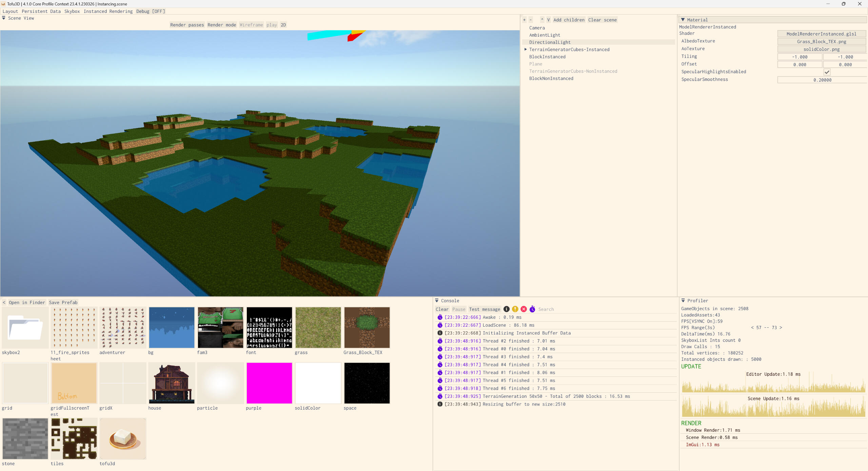This screenshot has height=471, width=868.
Task: Open the Skybox menu
Action: coord(72,11)
